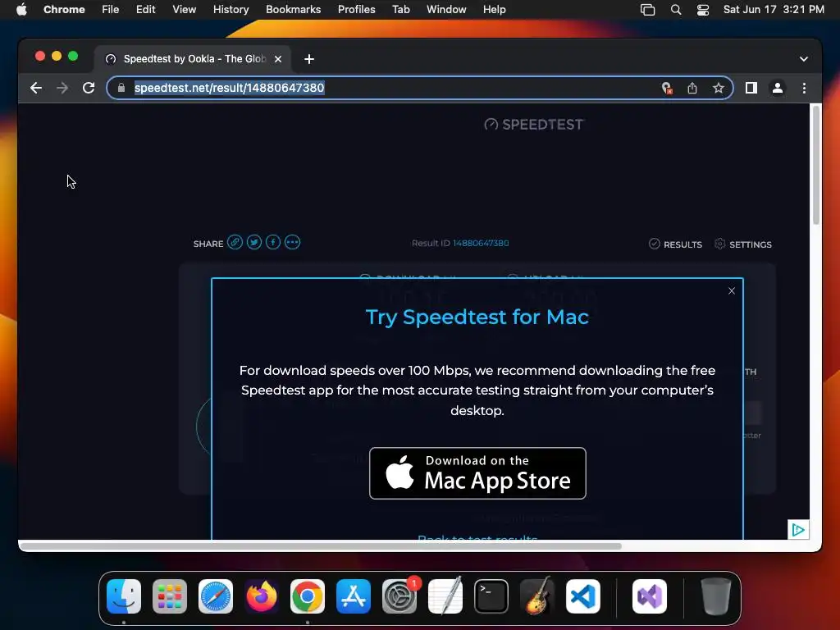
Task: Launch Firefox from the Dock
Action: (x=262, y=596)
